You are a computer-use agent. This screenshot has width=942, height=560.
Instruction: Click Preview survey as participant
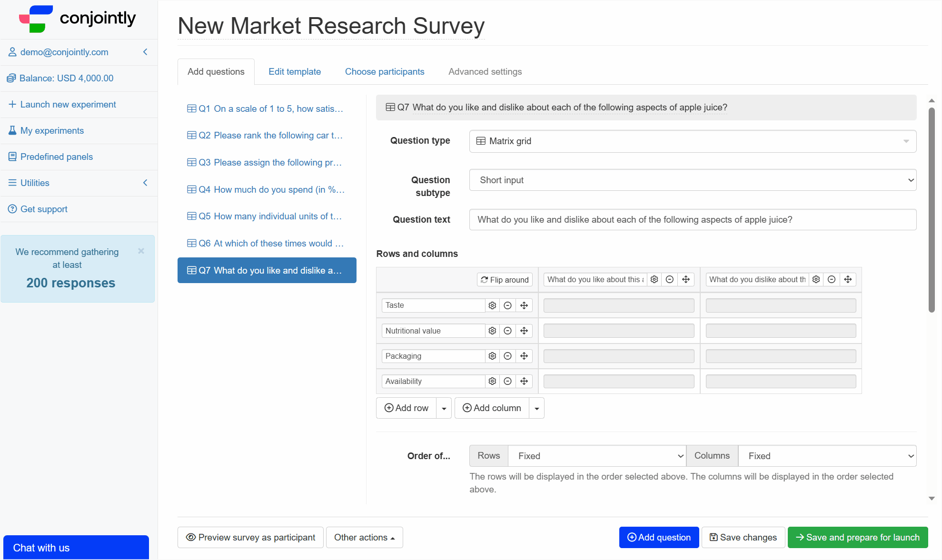point(251,538)
